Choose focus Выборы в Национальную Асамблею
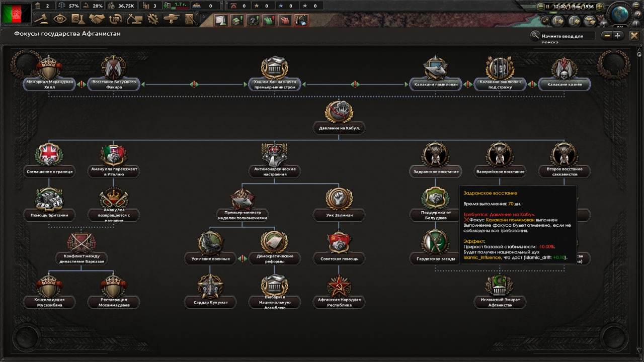 pyautogui.click(x=274, y=302)
